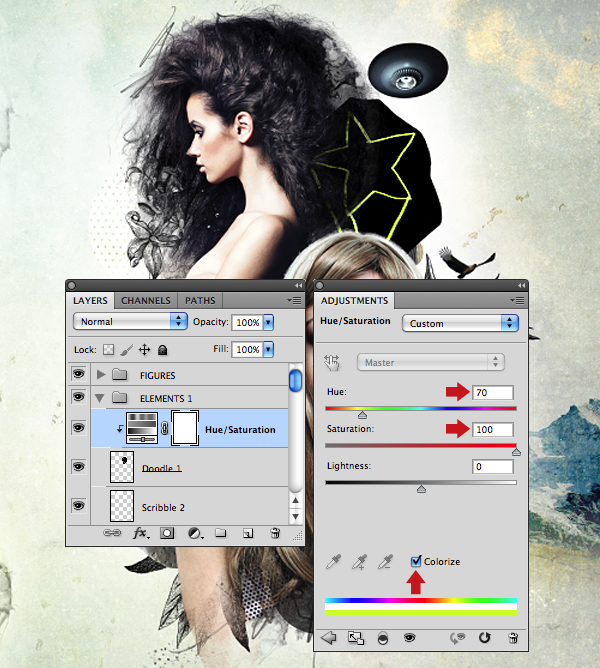This screenshot has height=668, width=600.
Task: Return to adjustment list arrow
Action: tap(328, 638)
